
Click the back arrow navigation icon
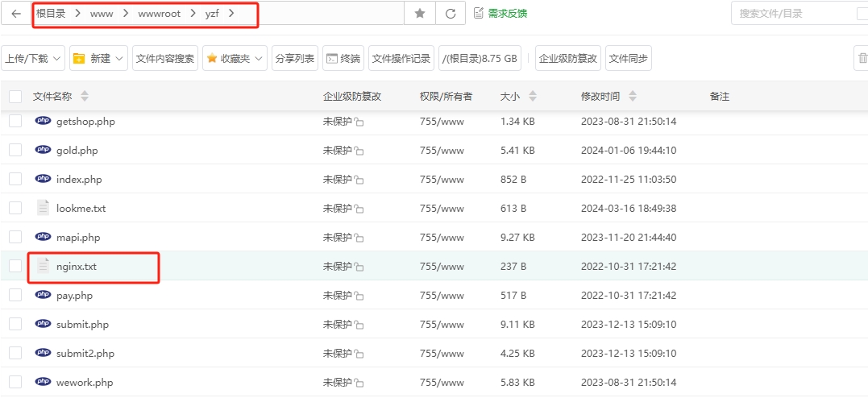coord(16,14)
